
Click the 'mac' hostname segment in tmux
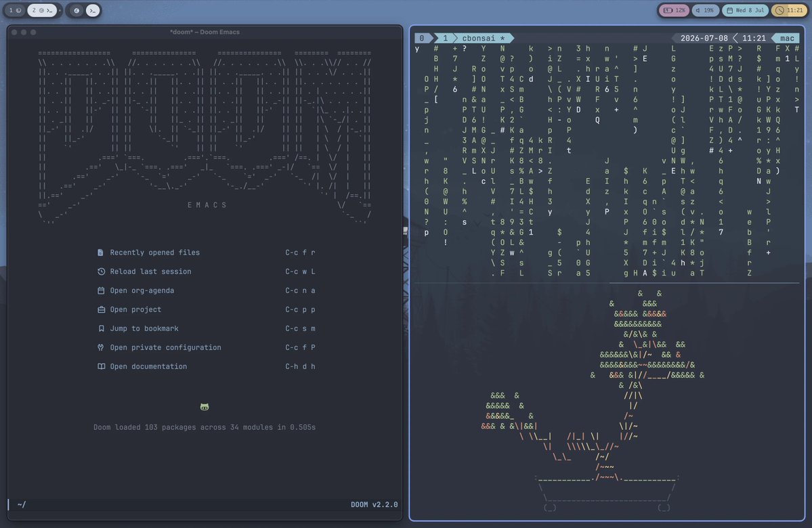point(787,39)
